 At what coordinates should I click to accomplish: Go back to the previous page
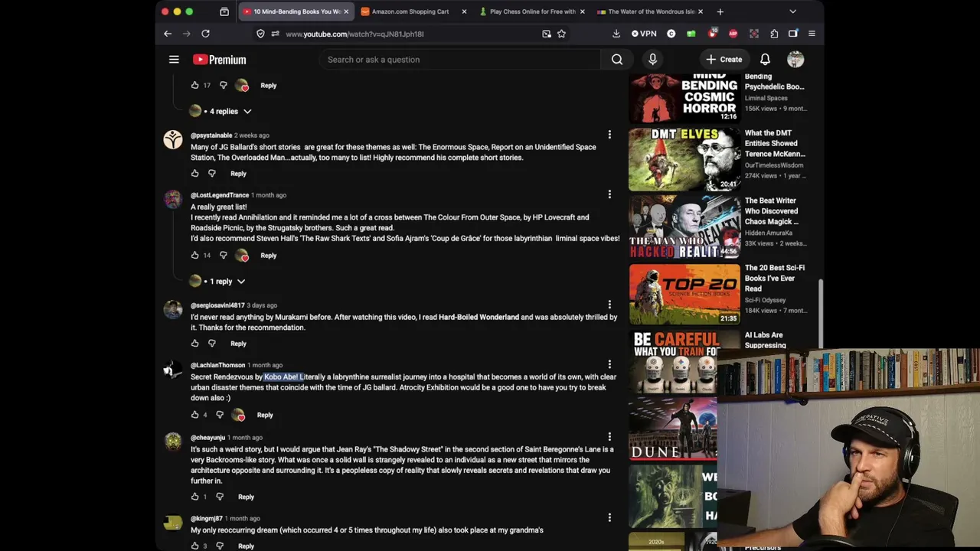168,34
